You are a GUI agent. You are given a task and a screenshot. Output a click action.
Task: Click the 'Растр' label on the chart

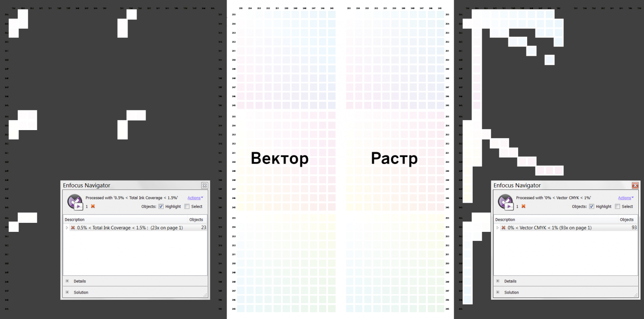[x=394, y=159]
